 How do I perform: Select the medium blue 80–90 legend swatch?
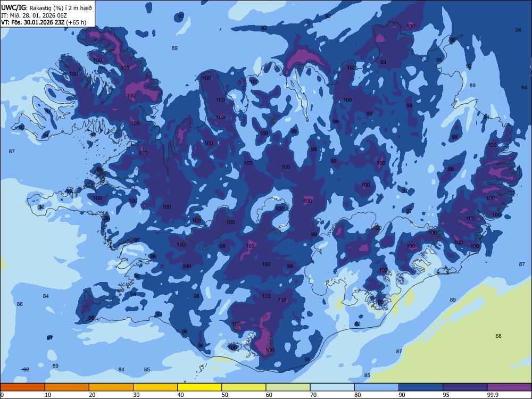pos(377,387)
